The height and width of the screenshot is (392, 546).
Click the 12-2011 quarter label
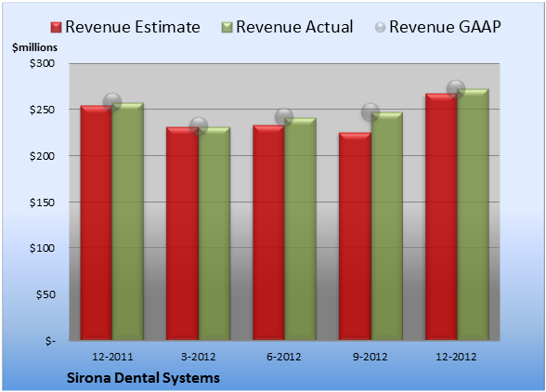[x=112, y=357]
